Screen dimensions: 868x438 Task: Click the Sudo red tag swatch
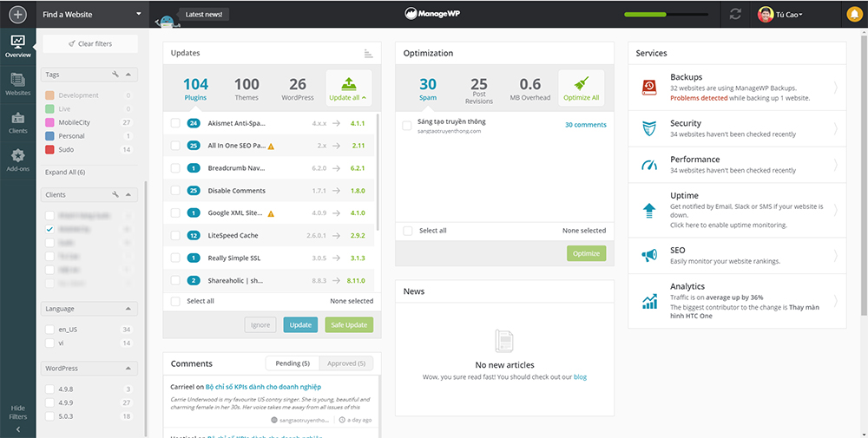pyautogui.click(x=49, y=149)
